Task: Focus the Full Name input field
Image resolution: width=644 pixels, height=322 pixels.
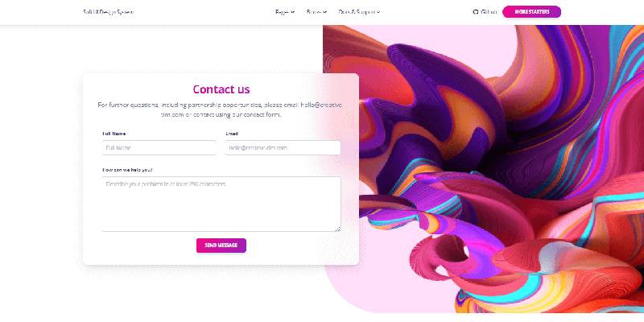Action: click(x=159, y=148)
